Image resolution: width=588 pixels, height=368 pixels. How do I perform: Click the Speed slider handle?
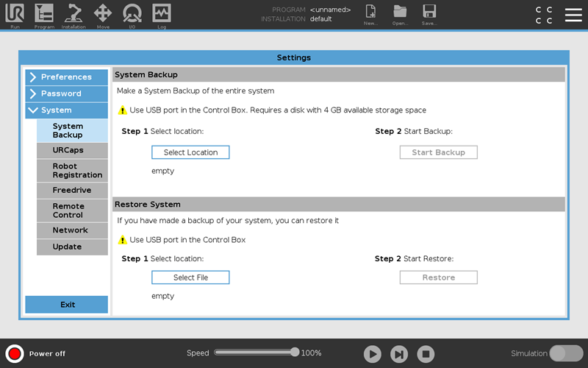[x=295, y=353]
